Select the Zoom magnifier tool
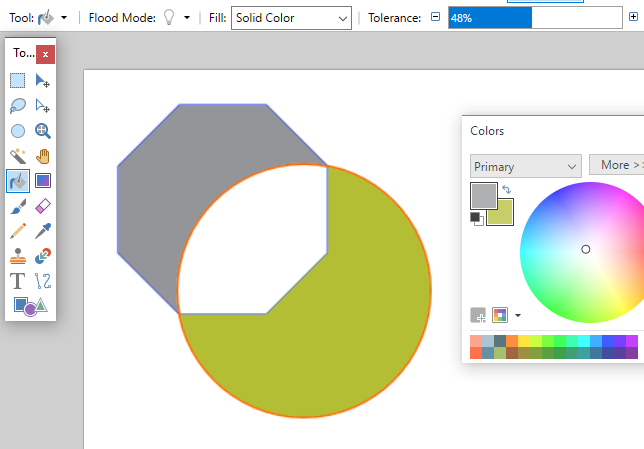The image size is (644, 449). (43, 131)
